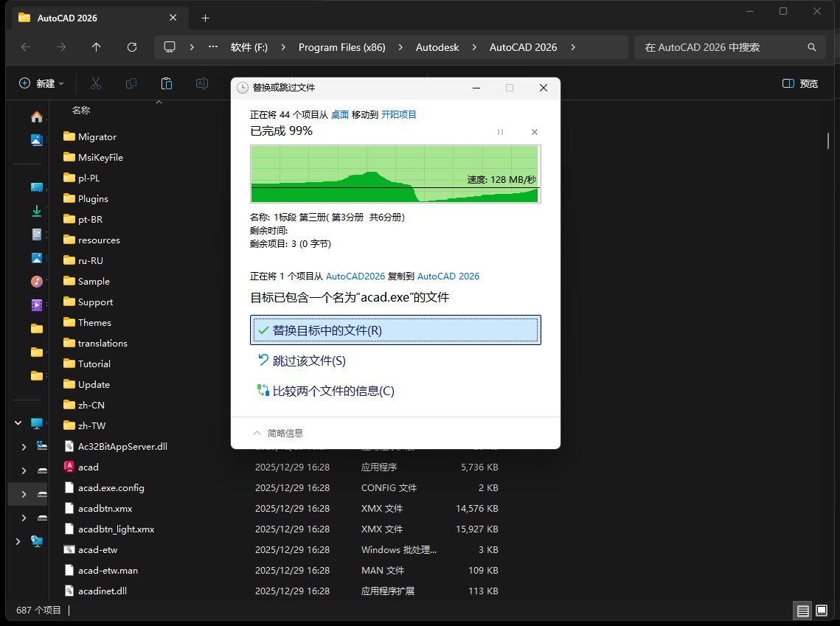
Task: Choose 替换目标中的文件(R) option
Action: (395, 330)
